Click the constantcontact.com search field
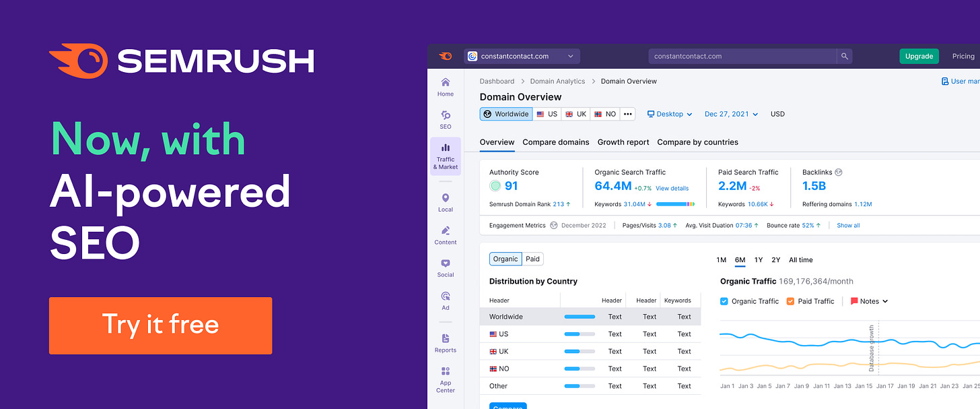 click(x=743, y=56)
